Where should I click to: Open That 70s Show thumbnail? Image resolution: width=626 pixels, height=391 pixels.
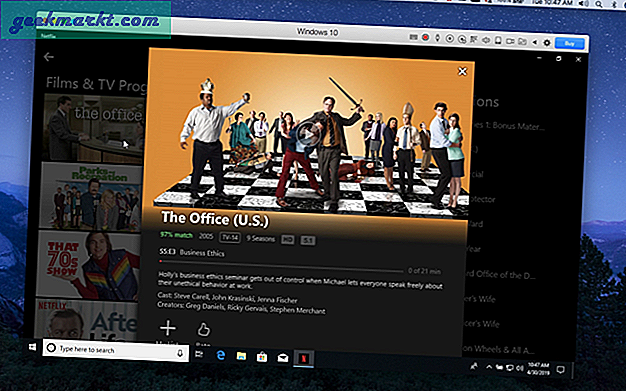click(x=87, y=265)
